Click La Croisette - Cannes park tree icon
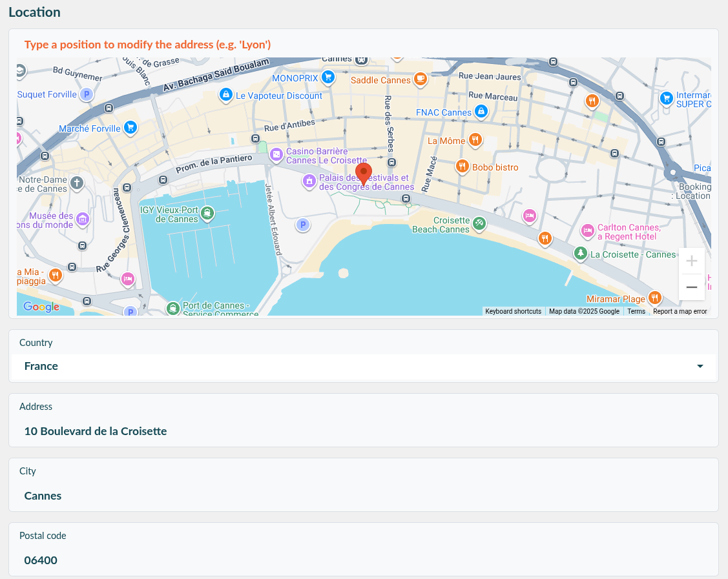The width and height of the screenshot is (728, 579). pos(580,253)
